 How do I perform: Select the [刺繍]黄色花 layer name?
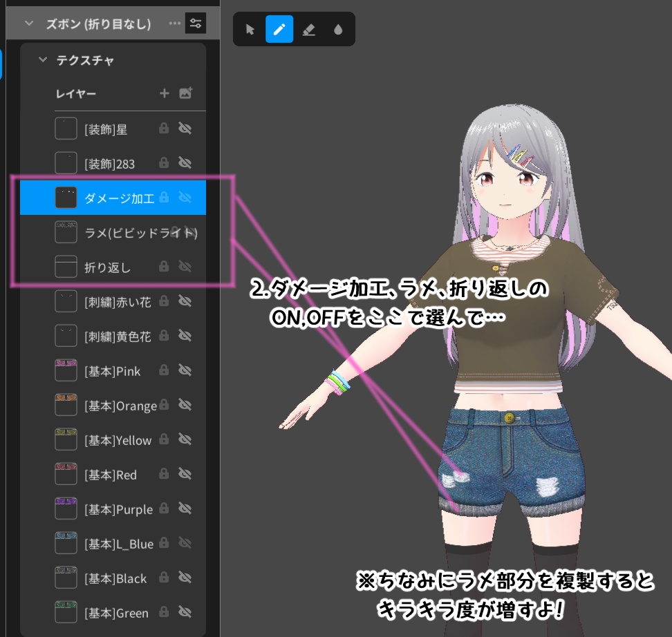click(118, 337)
